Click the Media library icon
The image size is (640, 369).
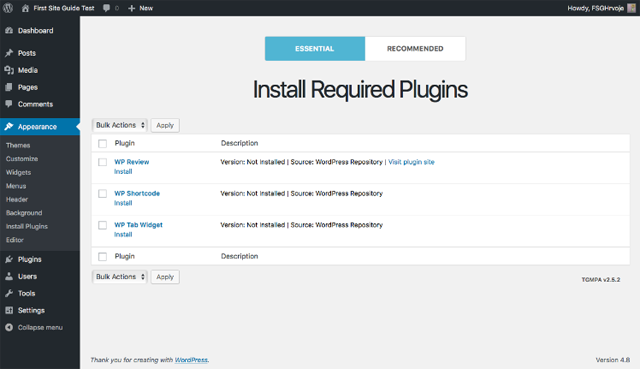coord(9,70)
